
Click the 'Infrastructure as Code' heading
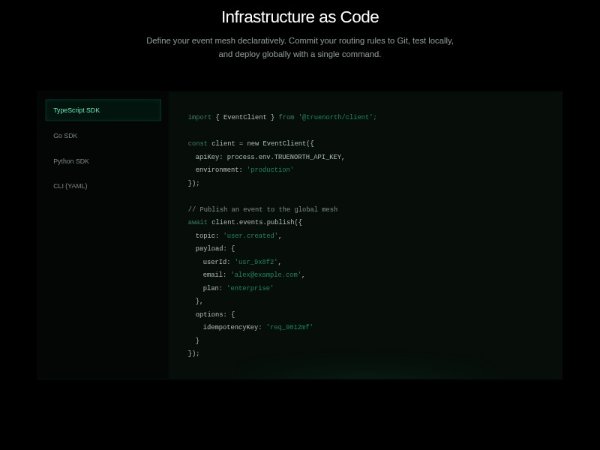click(300, 17)
